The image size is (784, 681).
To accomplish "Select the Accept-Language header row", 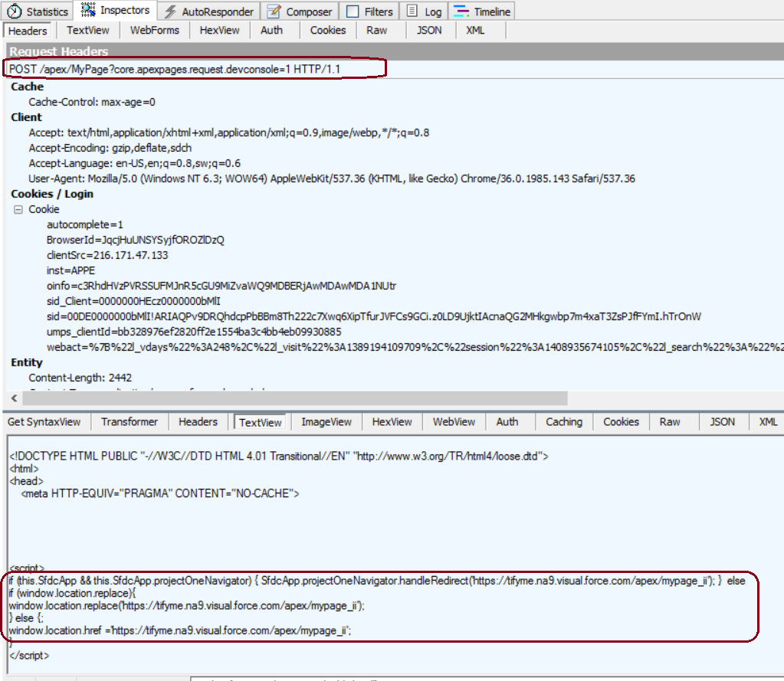I will (x=135, y=163).
